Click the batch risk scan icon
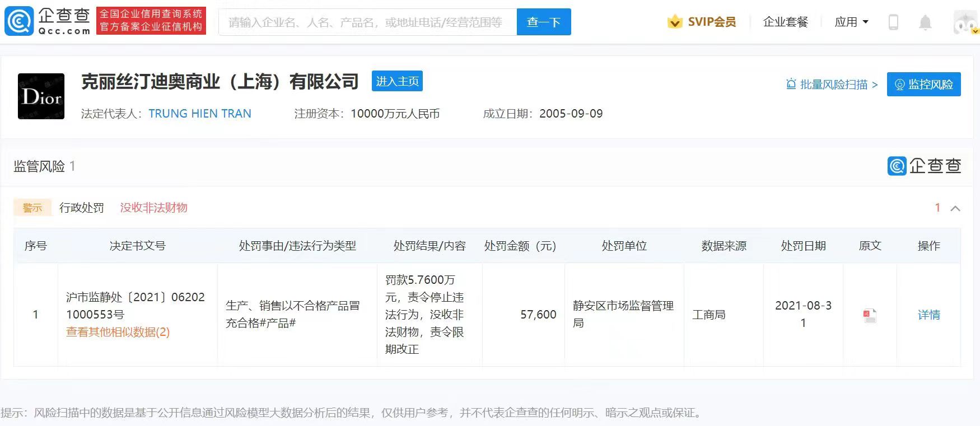 click(x=791, y=84)
